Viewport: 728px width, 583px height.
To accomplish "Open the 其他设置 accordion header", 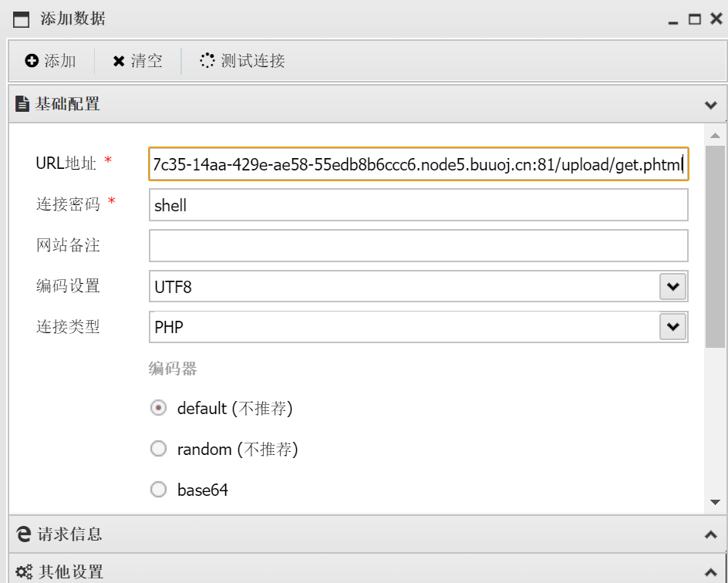I will 367,569.
